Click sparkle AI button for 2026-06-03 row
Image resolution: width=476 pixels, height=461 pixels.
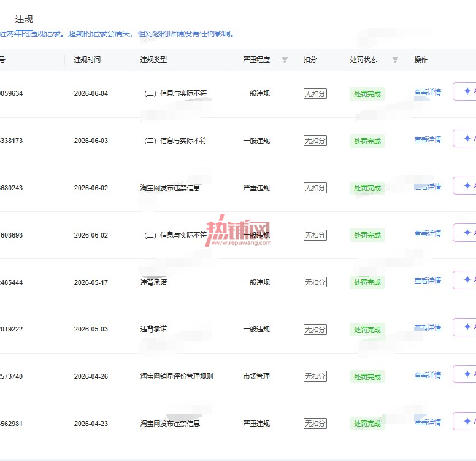(x=464, y=139)
